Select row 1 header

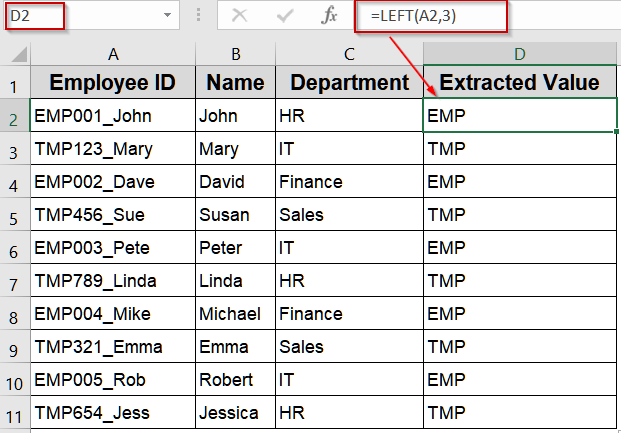coord(15,82)
